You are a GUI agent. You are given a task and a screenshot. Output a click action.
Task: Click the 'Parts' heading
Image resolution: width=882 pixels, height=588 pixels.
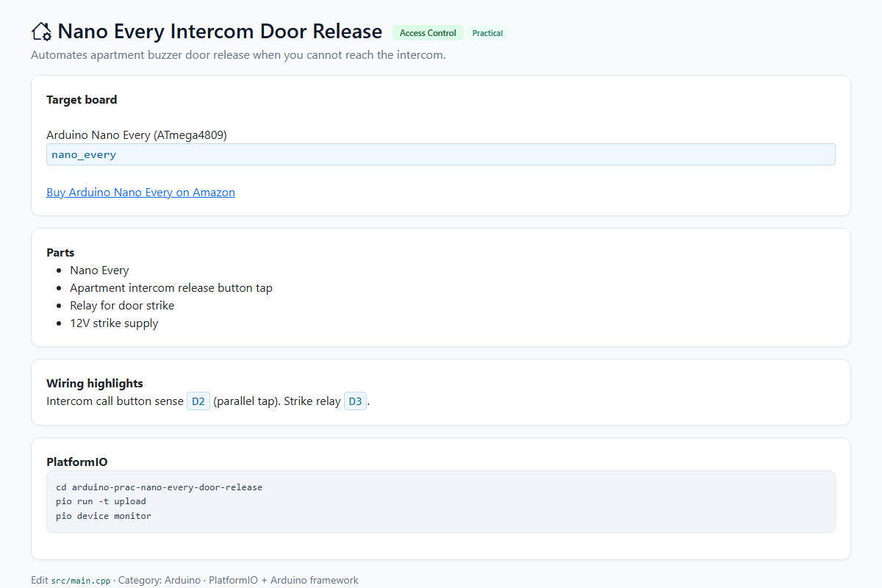click(60, 253)
